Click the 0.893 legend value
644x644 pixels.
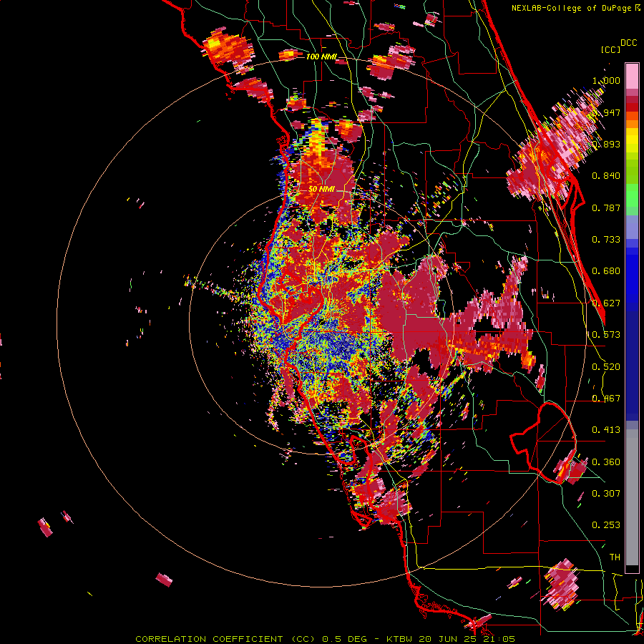[608, 144]
